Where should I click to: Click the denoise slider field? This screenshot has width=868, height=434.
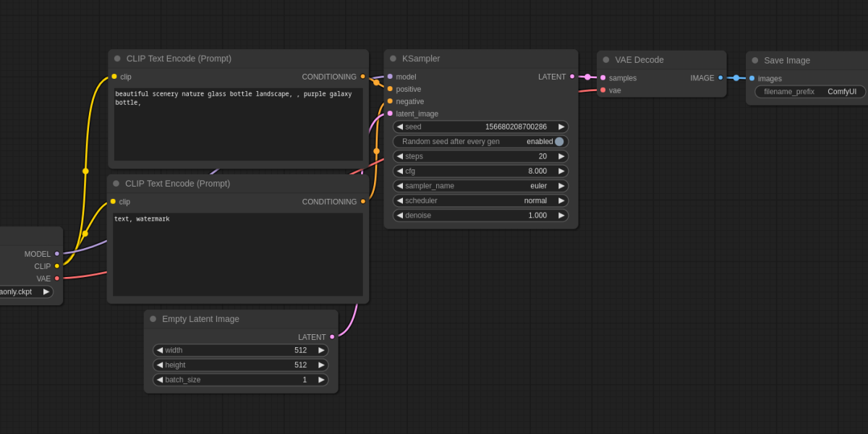(480, 216)
